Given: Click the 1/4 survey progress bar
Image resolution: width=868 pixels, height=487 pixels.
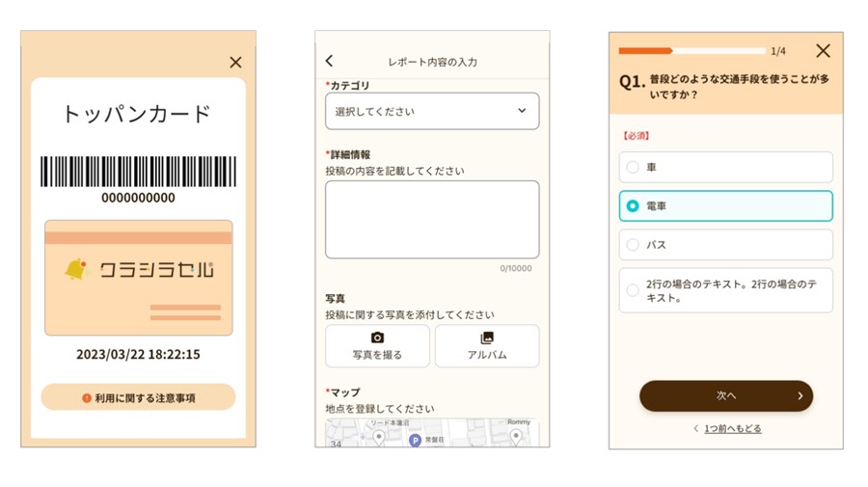Looking at the screenshot, I should [x=692, y=51].
